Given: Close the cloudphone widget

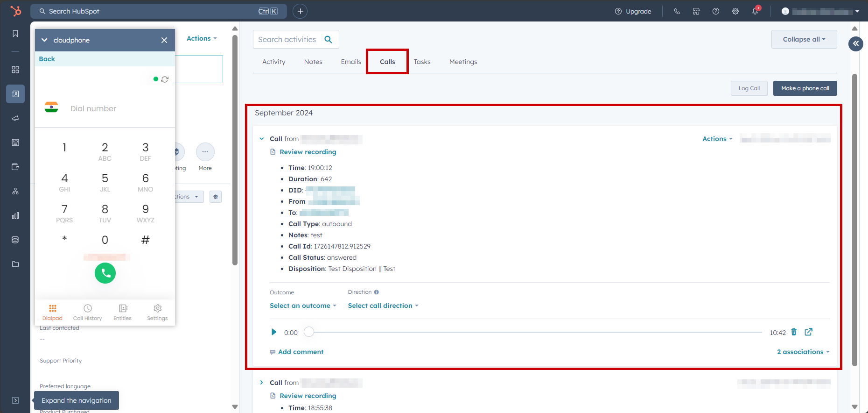Looking at the screenshot, I should [164, 40].
